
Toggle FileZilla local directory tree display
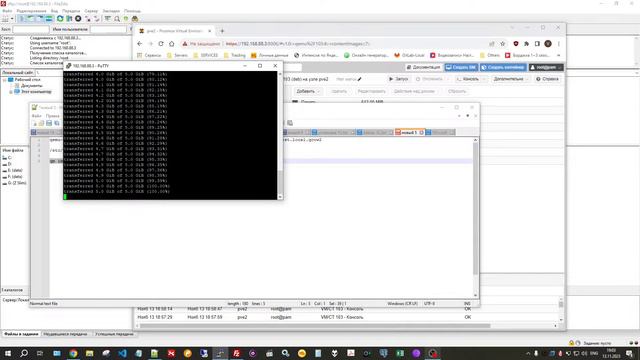(x=31, y=19)
